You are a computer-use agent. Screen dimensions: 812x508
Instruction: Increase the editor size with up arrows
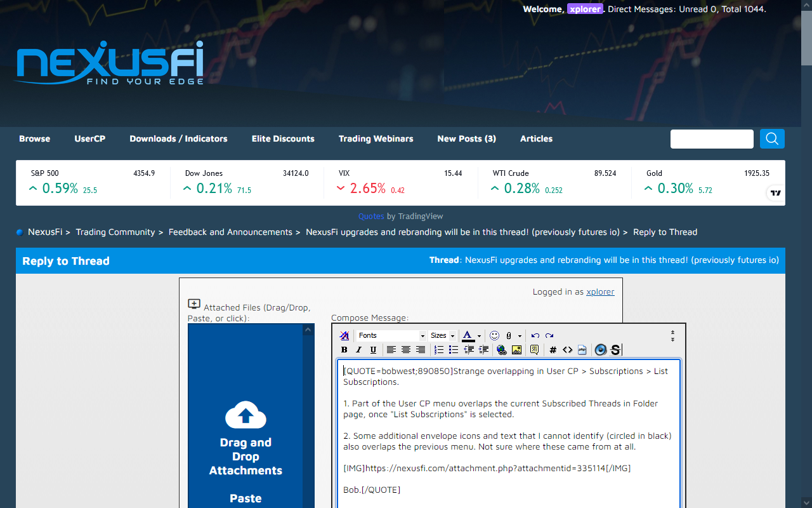click(672, 332)
